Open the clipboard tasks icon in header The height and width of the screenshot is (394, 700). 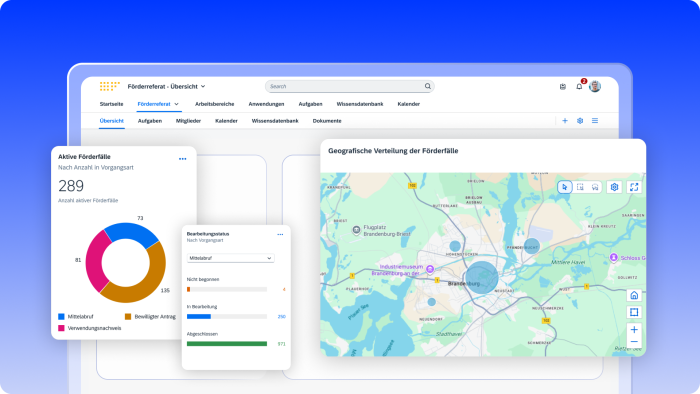(562, 87)
